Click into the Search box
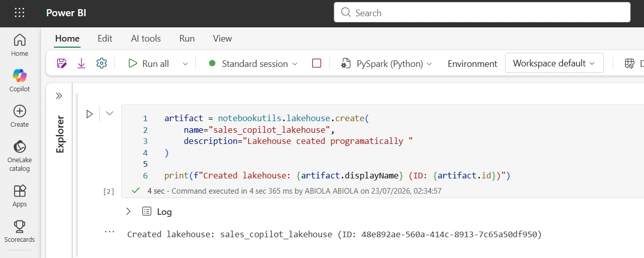 [x=482, y=13]
